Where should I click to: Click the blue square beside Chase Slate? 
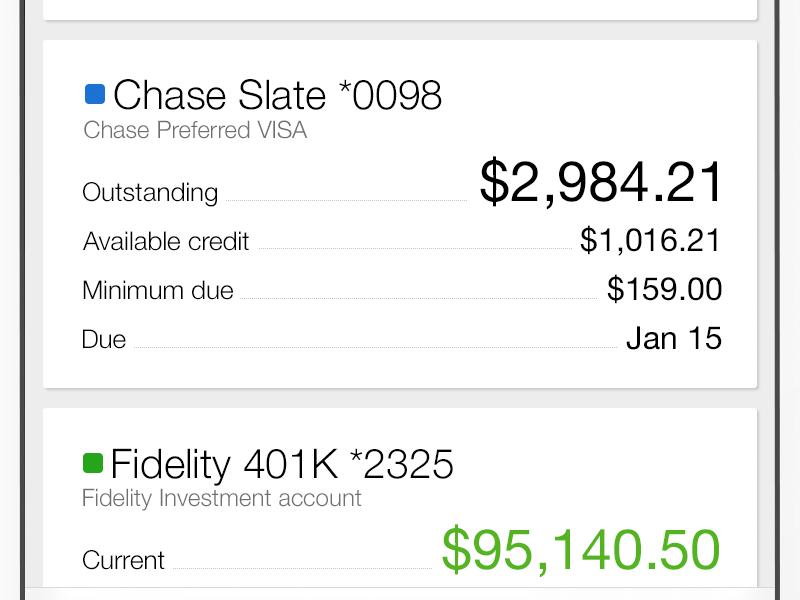point(95,94)
